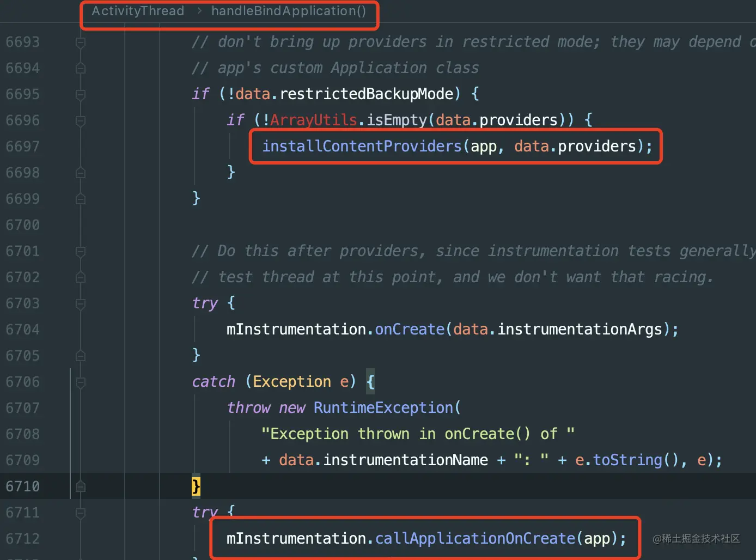The width and height of the screenshot is (756, 560).
Task: Click the callApplicationOnCreate method call
Action: click(475, 538)
